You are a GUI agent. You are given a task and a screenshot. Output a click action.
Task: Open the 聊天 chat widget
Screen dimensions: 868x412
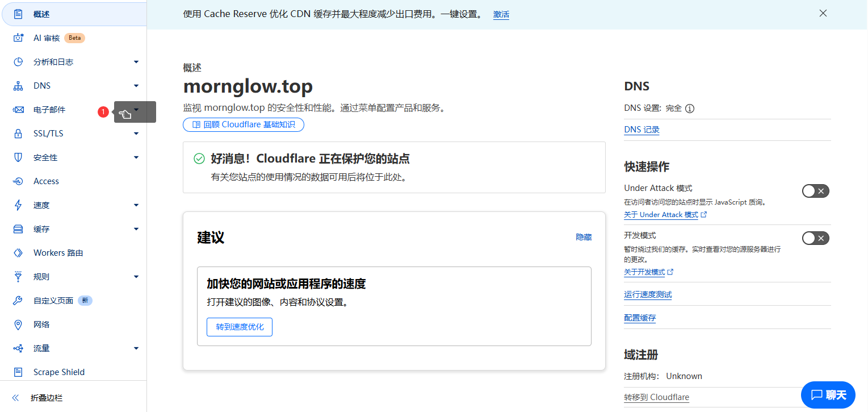[828, 394]
